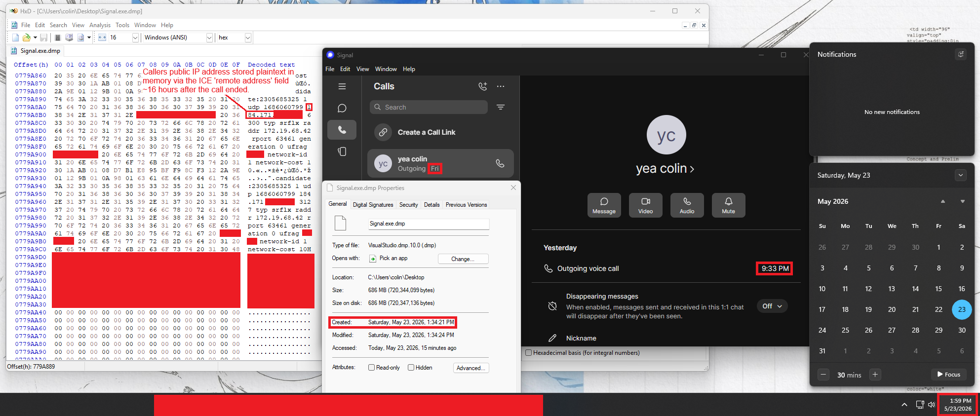Click the Save disk icon in HxD toolbar

44,38
